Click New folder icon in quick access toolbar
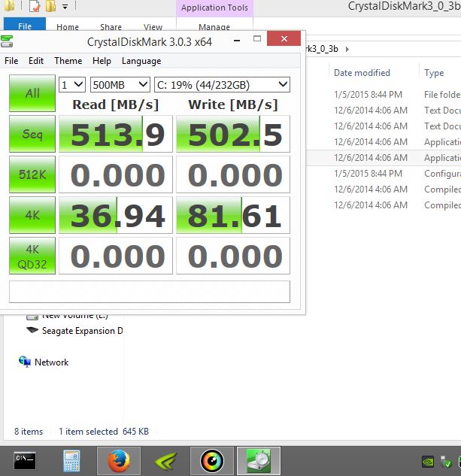Viewport: 461px width, 476px height. click(50, 6)
